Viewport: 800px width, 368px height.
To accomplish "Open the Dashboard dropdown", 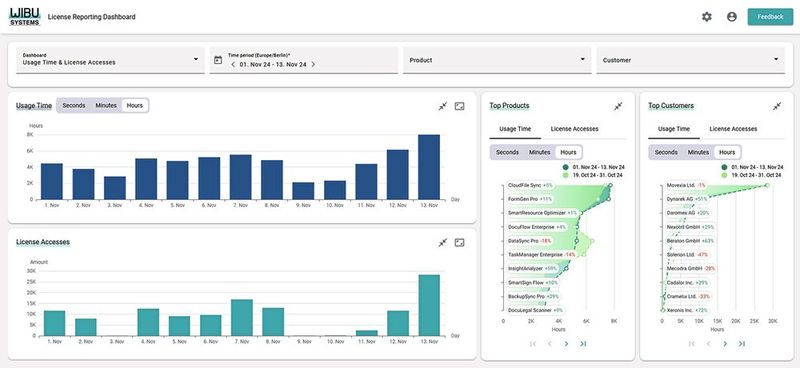I will tap(110, 60).
